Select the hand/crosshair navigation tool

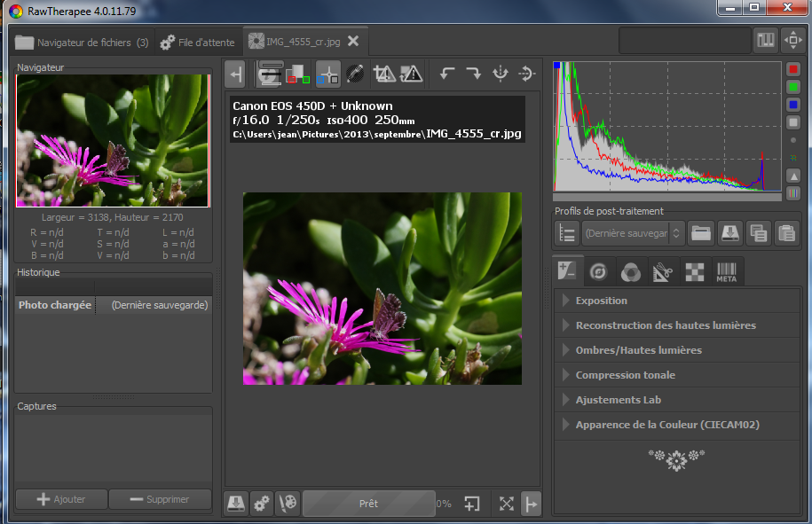coord(327,74)
